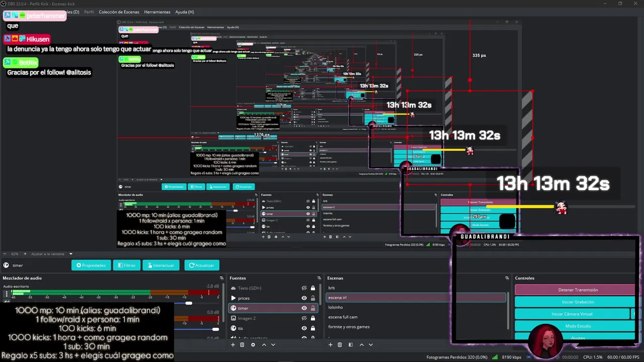The height and width of the screenshot is (362, 644).
Task: Open the Herramientas menu
Action: [157, 12]
